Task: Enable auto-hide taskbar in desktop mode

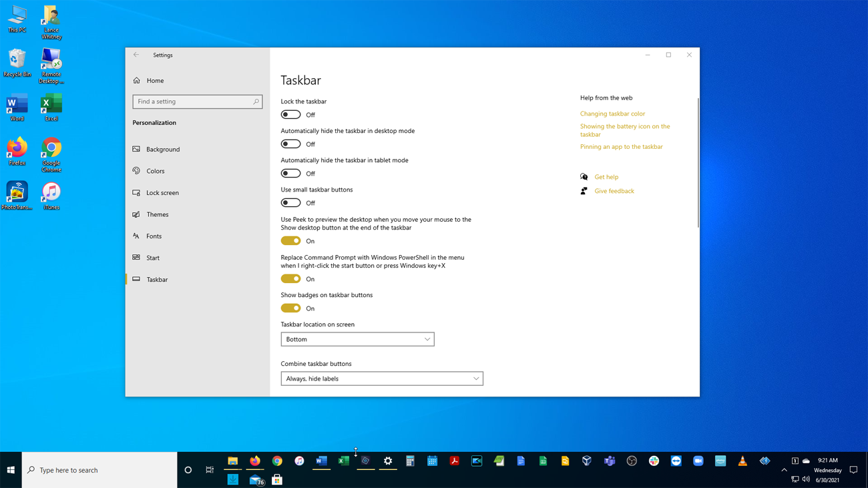Action: pyautogui.click(x=290, y=144)
